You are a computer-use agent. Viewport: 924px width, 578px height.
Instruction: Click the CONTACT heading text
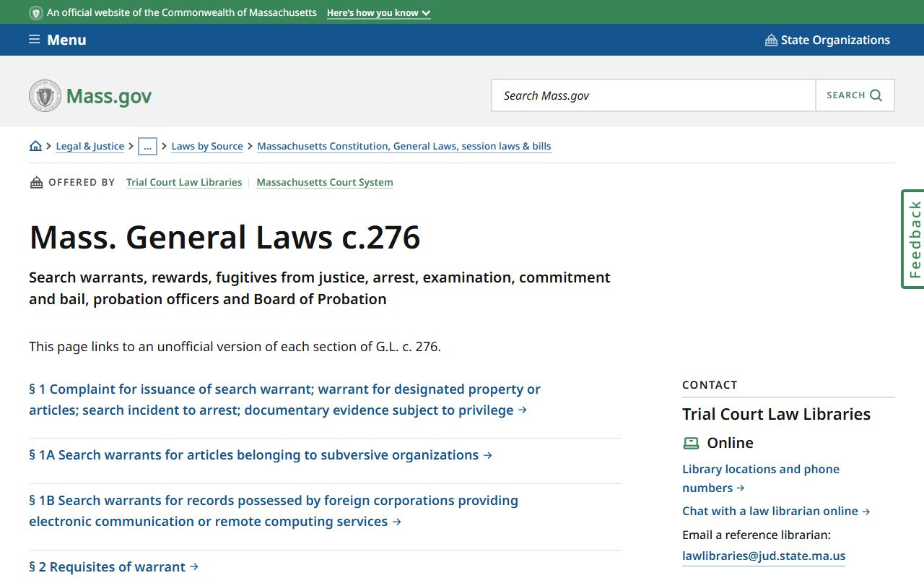710,385
